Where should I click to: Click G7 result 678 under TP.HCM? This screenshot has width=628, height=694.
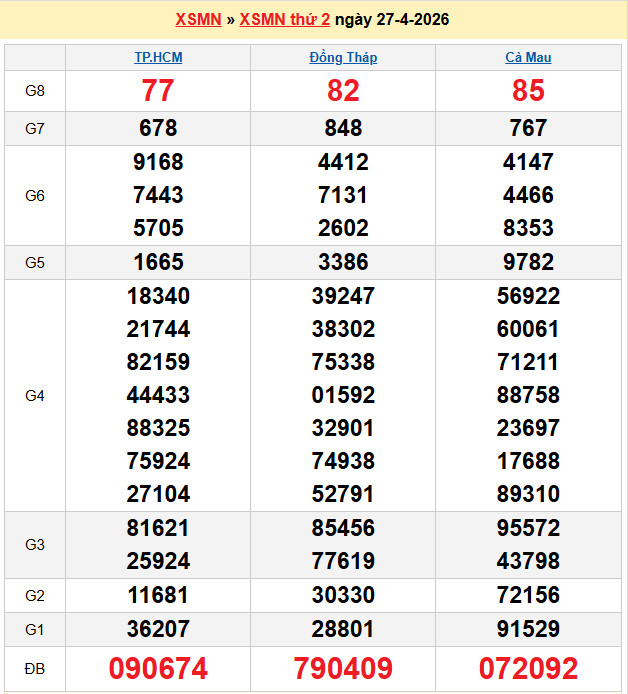coord(158,128)
